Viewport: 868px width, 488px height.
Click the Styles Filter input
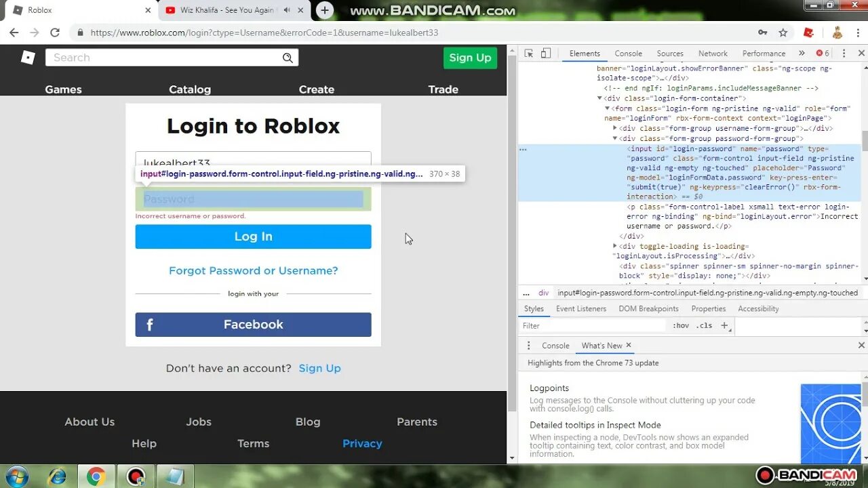pos(594,325)
